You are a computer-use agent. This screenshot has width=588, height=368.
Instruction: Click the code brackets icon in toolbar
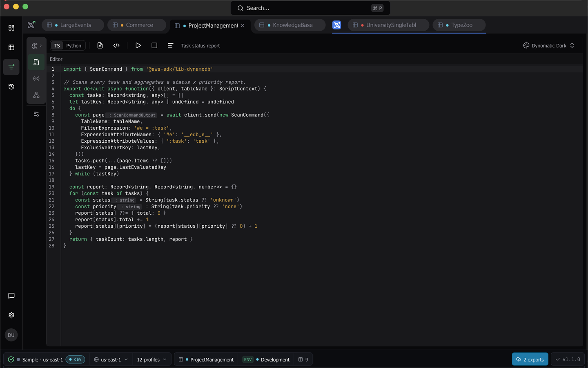click(x=116, y=45)
